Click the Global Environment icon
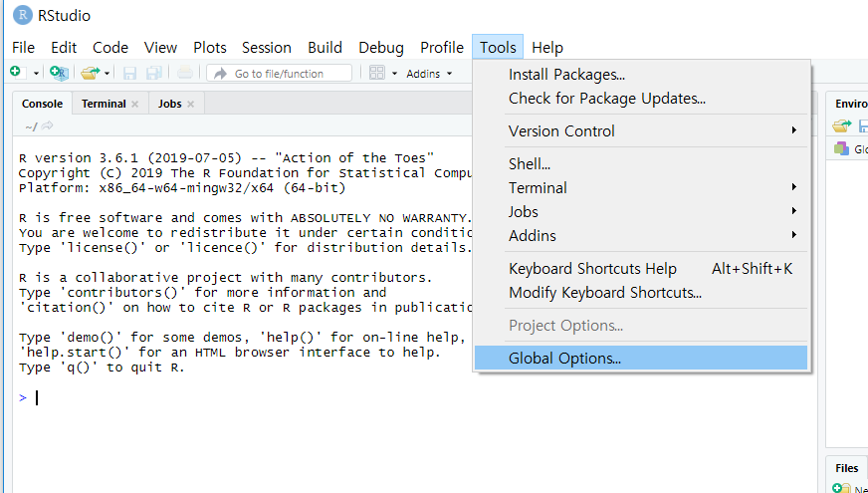This screenshot has width=868, height=493. pyautogui.click(x=841, y=148)
